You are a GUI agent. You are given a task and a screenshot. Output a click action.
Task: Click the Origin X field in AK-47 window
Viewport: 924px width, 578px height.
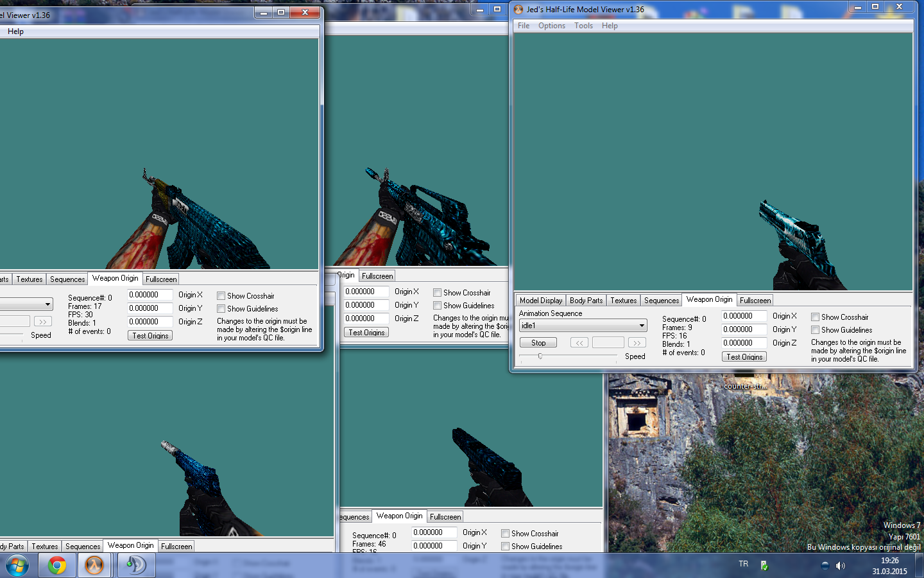(150, 295)
